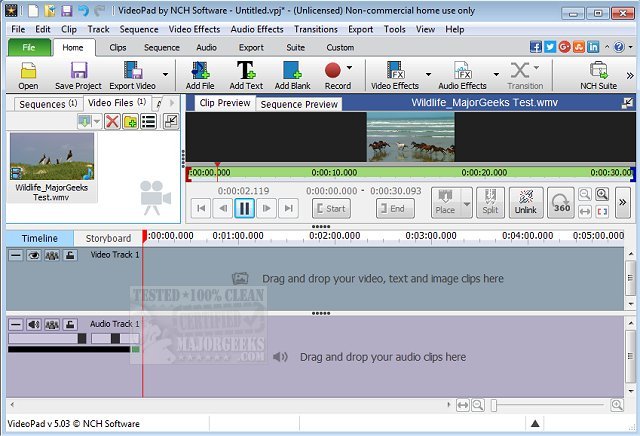Open the Place options dropdown arrow
Screen dimensions: 640x436
coord(467,203)
